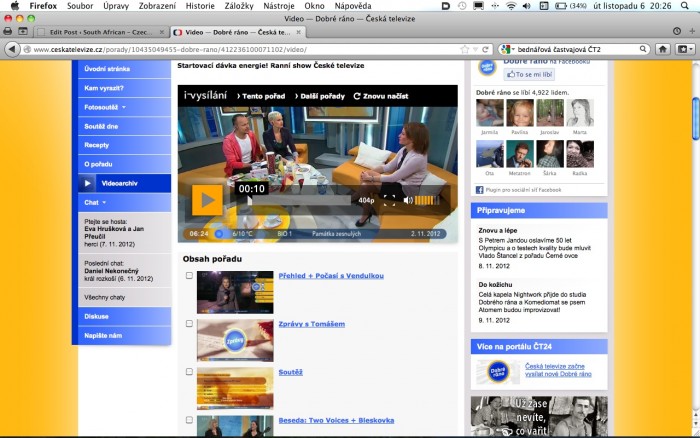700x438 pixels.
Task: Open the Apple menu
Action: click(x=15, y=6)
